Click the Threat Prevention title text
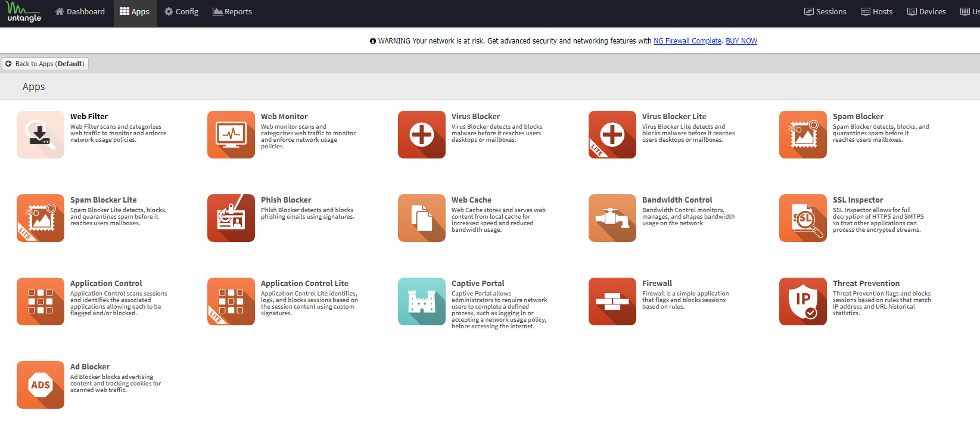 tap(866, 284)
